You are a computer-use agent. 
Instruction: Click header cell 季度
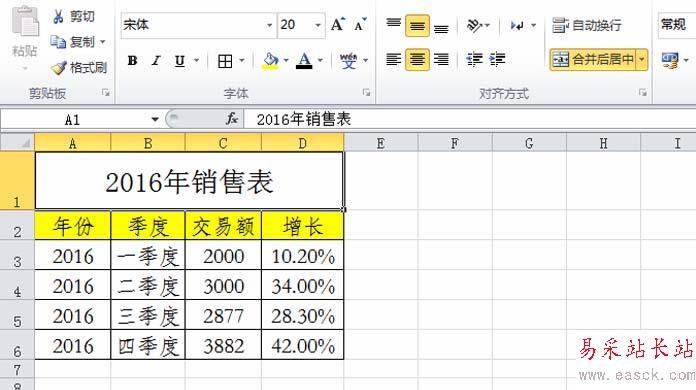pos(148,226)
